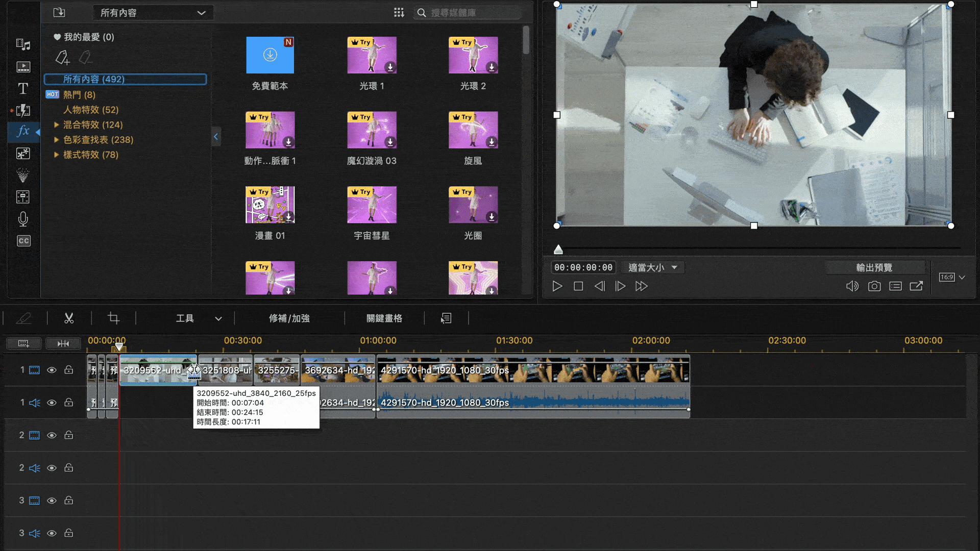Open the 關鍵畫格 keyframe panel
This screenshot has width=980, height=551.
(x=384, y=318)
